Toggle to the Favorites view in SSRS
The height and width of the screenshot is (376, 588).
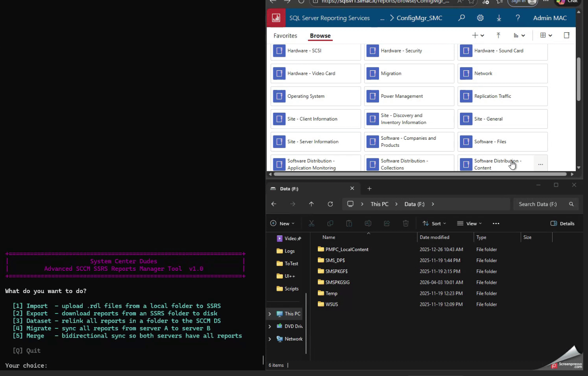[x=285, y=35]
